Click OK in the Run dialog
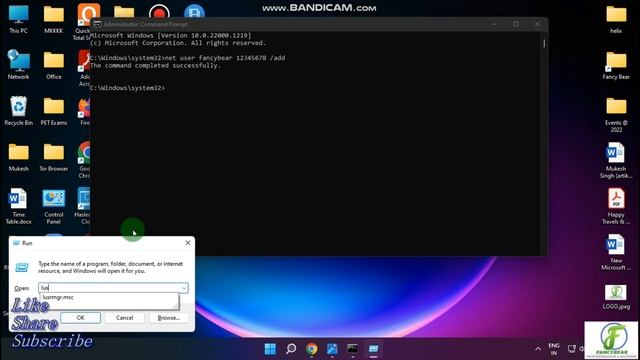This screenshot has width=640, height=360. tap(80, 318)
